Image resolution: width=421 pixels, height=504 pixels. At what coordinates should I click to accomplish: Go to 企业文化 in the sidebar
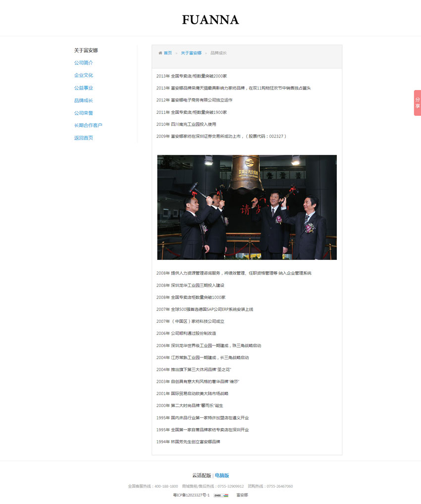(x=84, y=75)
